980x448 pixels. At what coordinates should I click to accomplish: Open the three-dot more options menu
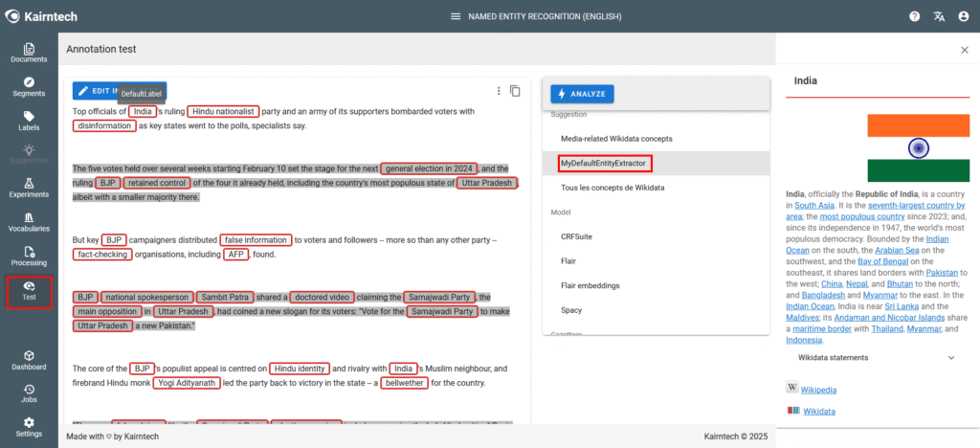point(499,91)
